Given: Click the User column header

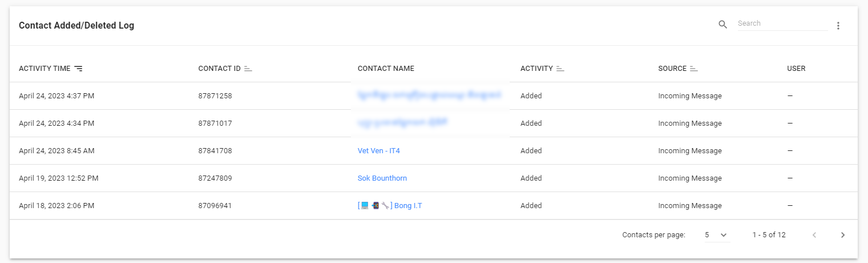Looking at the screenshot, I should coord(796,69).
